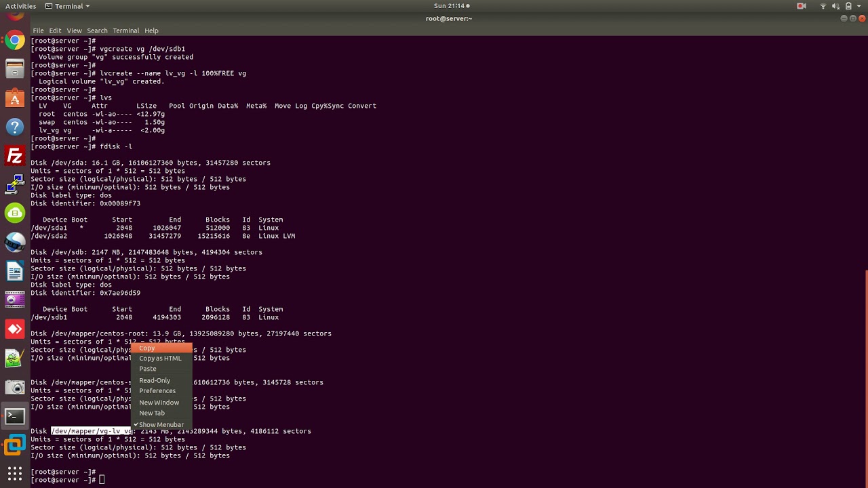Select Paste from context menu

(161, 369)
